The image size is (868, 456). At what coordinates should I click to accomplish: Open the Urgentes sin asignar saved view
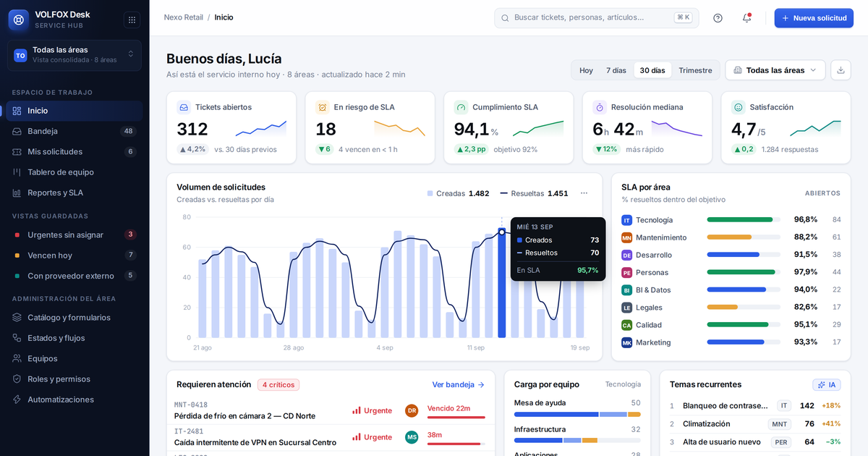pyautogui.click(x=75, y=235)
